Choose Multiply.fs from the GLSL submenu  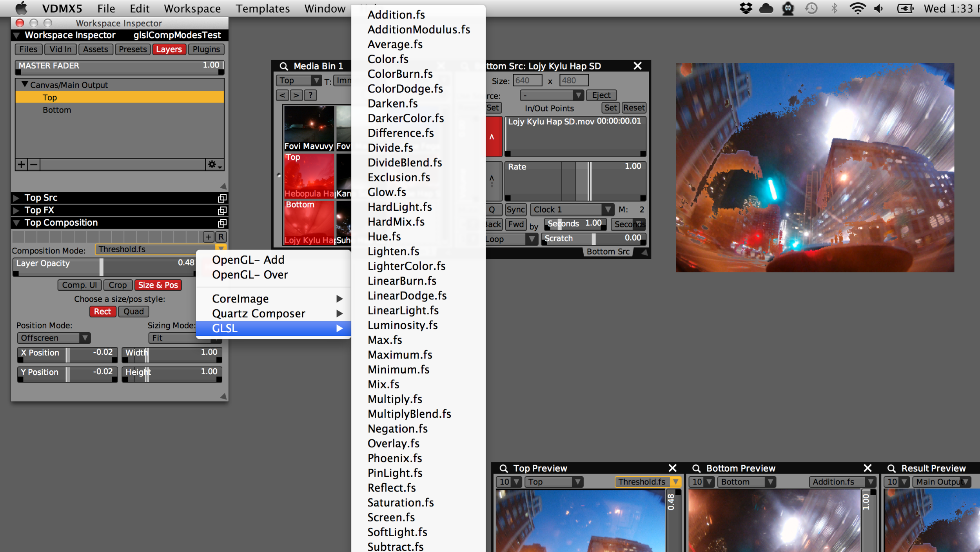395,399
